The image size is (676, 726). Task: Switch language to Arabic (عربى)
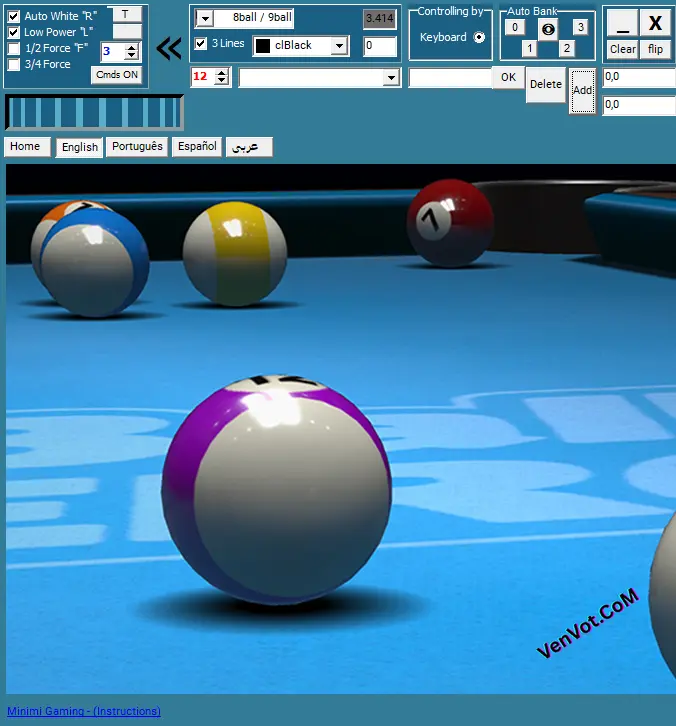[249, 147]
